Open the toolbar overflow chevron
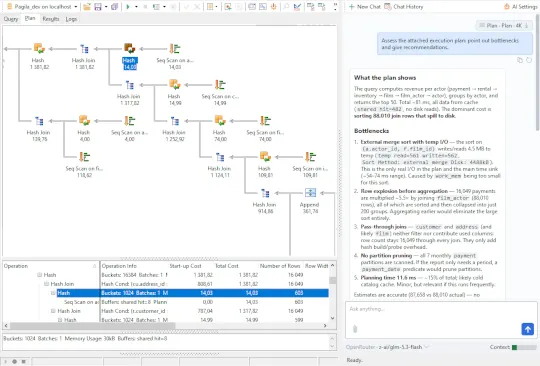 [x=335, y=7]
